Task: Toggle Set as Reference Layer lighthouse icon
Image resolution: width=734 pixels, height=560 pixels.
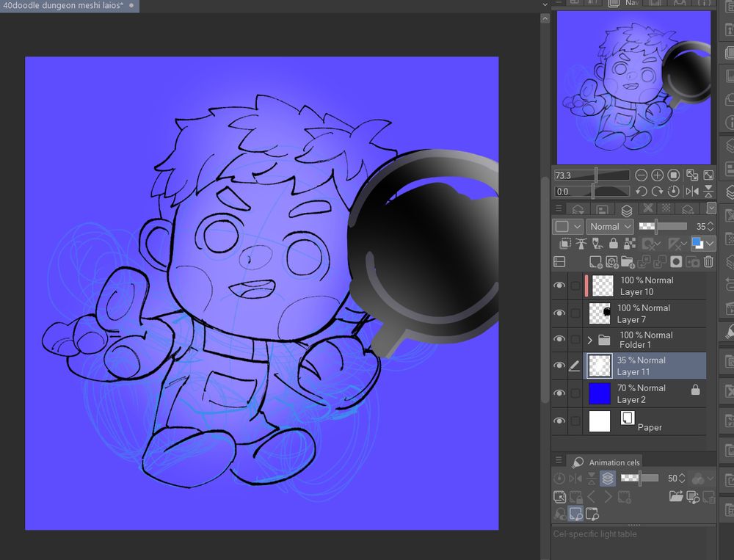Action: pos(581,244)
